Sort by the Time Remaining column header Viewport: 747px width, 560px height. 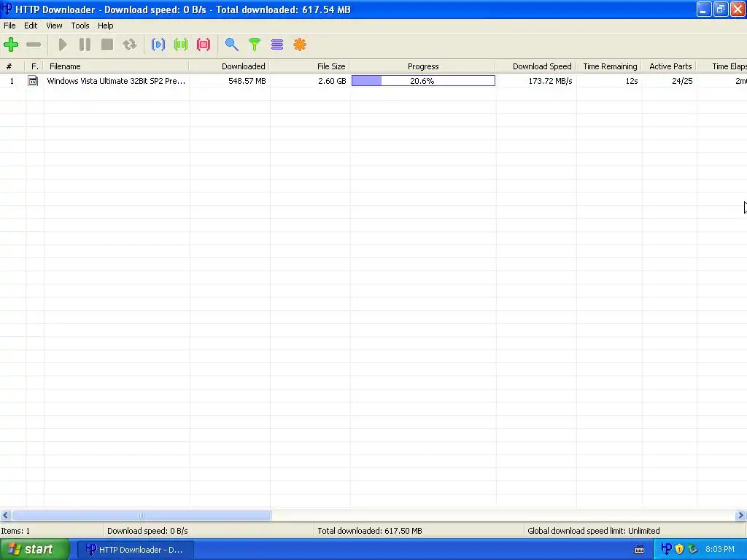tap(610, 66)
